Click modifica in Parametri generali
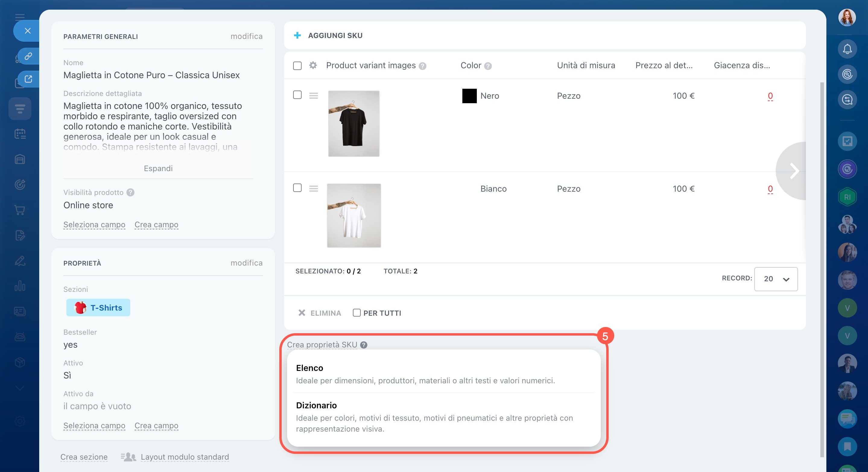The image size is (868, 472). point(246,37)
